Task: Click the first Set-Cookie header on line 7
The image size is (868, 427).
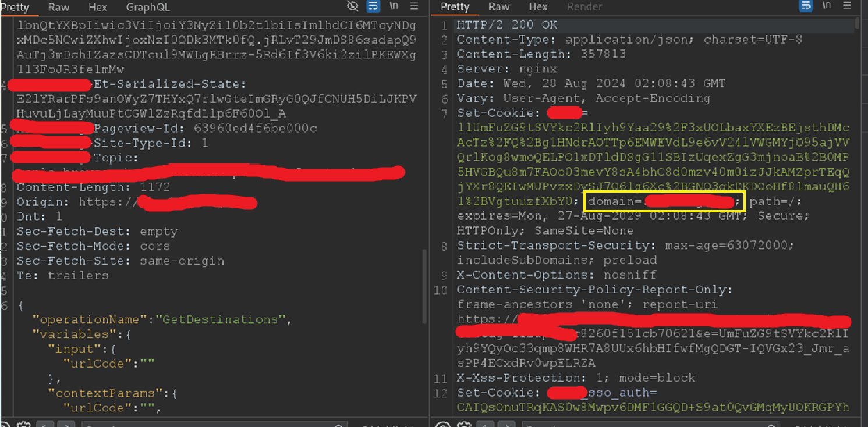Action: [523, 113]
